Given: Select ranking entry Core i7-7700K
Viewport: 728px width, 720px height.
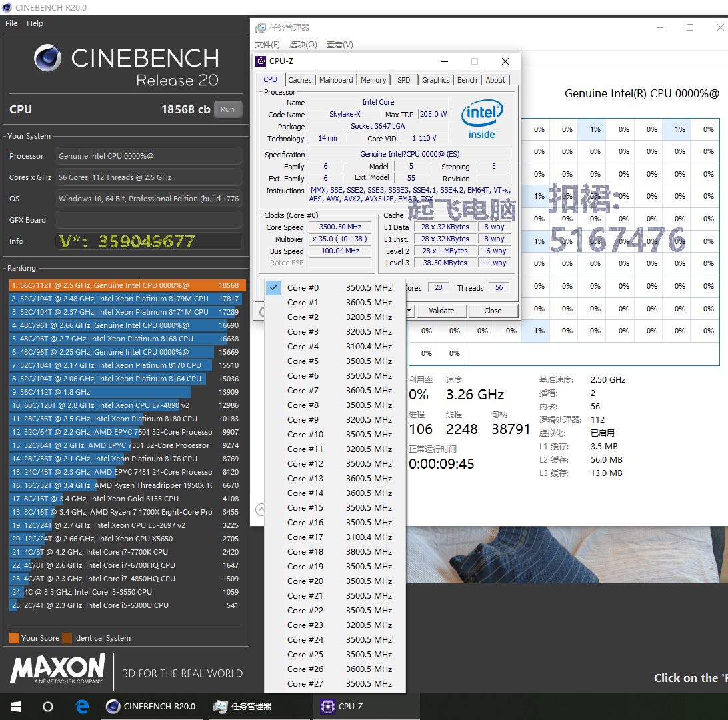Looking at the screenshot, I should pos(127,552).
